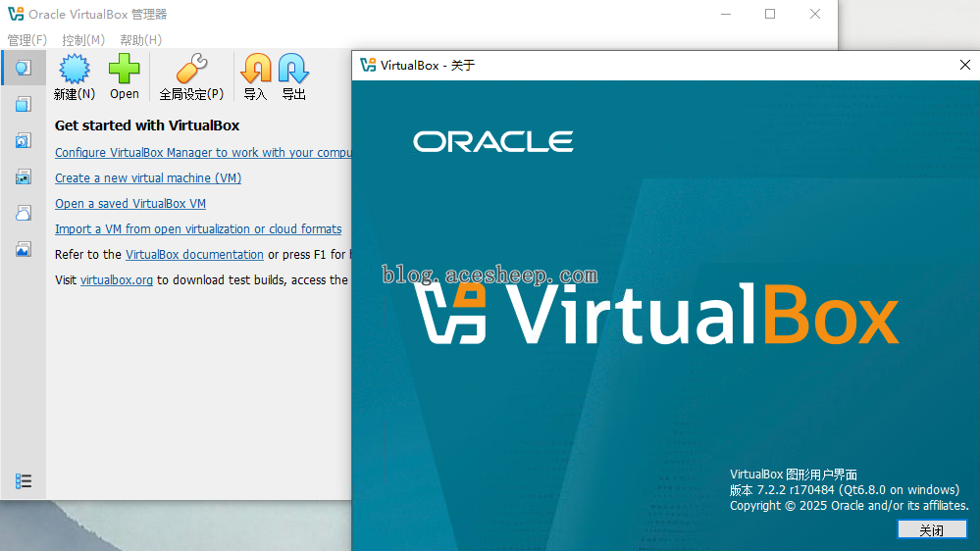
Task: Click the green plus Open icon
Action: point(124,68)
